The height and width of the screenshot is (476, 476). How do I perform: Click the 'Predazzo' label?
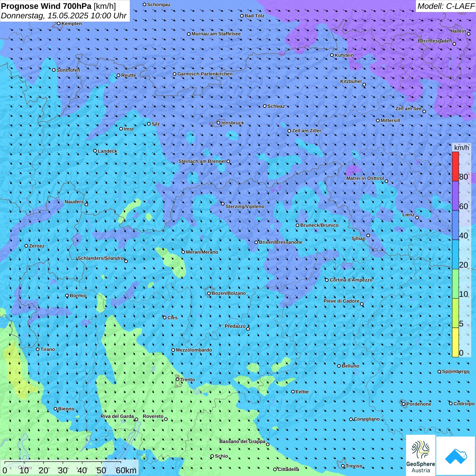pyautogui.click(x=235, y=326)
